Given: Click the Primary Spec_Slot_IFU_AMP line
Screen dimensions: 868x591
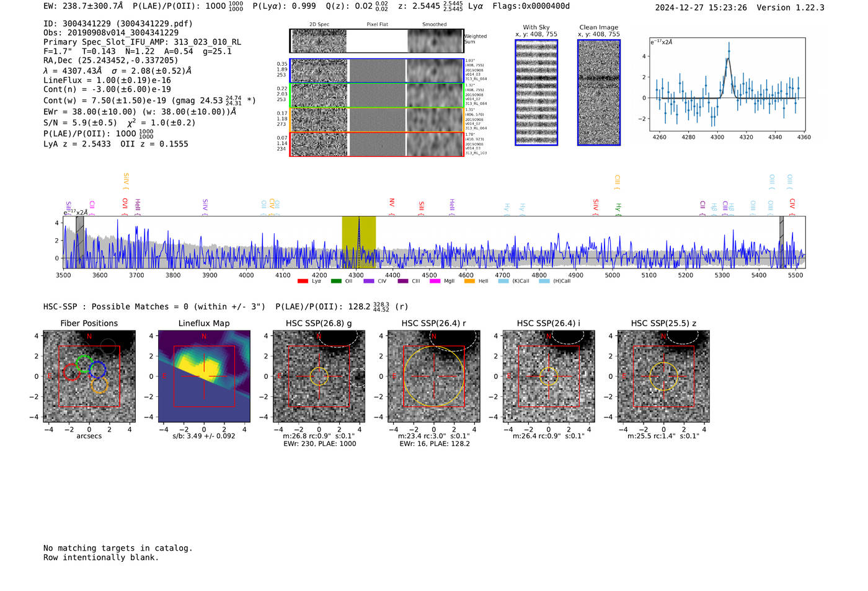Looking at the screenshot, I should pos(143,42).
